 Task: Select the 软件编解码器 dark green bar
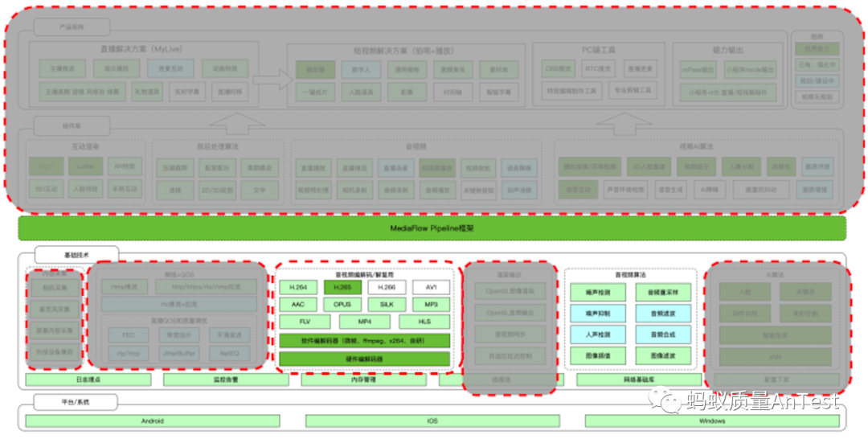click(365, 340)
